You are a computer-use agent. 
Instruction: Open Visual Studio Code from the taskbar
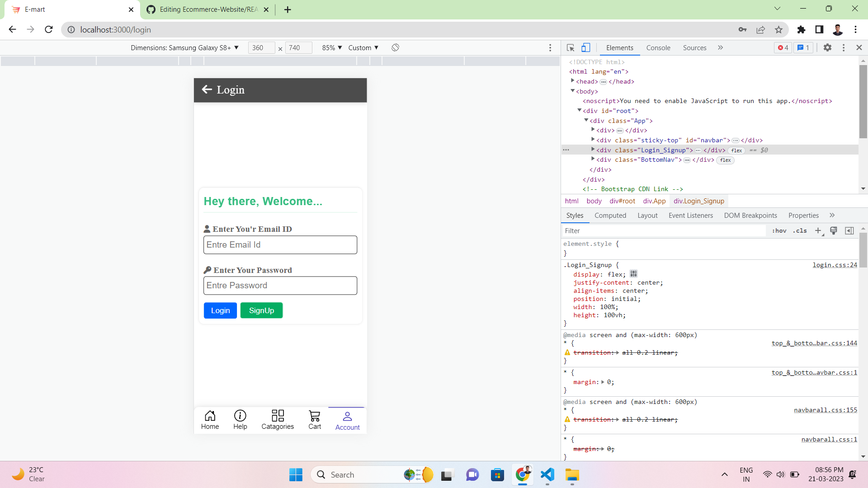tap(547, 475)
